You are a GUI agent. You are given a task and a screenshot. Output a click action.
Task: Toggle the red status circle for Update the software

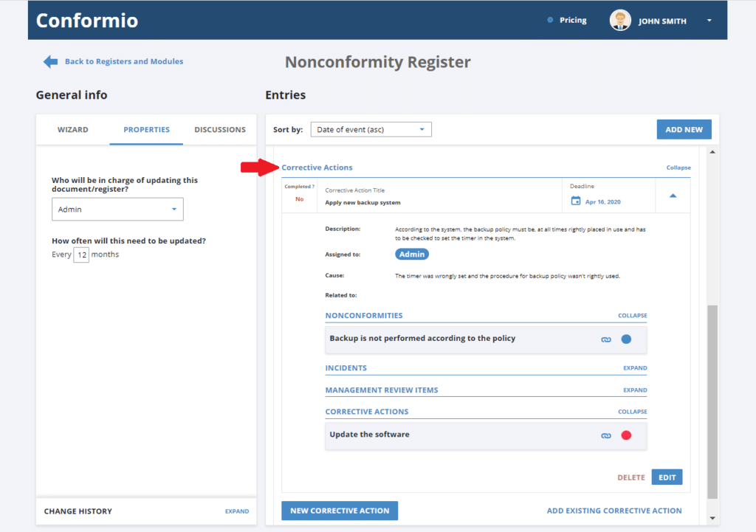point(625,435)
